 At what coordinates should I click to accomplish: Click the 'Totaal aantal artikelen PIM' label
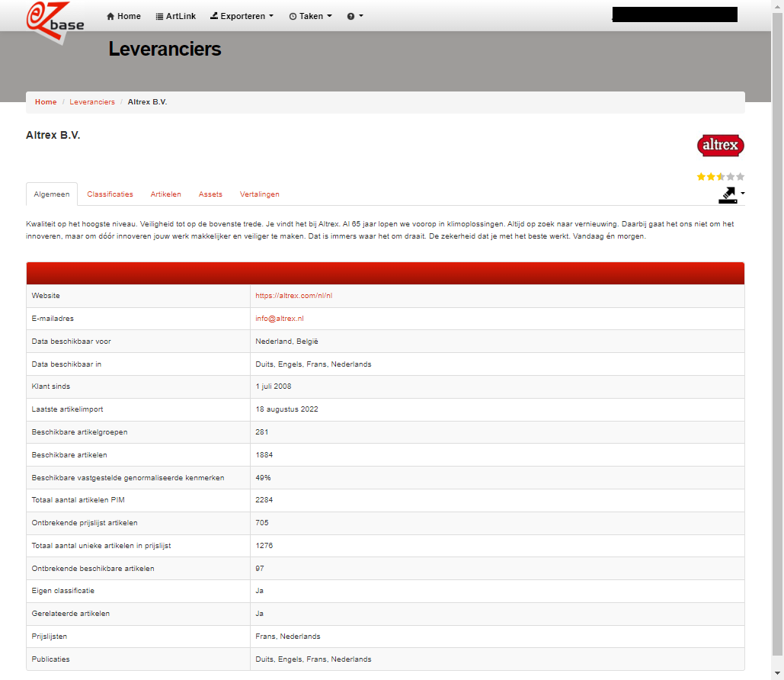pyautogui.click(x=78, y=500)
